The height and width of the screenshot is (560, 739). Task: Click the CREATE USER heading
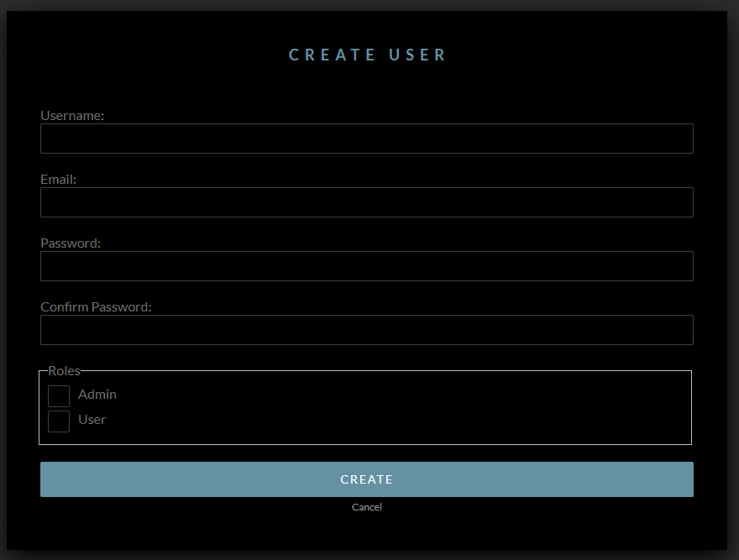click(367, 55)
